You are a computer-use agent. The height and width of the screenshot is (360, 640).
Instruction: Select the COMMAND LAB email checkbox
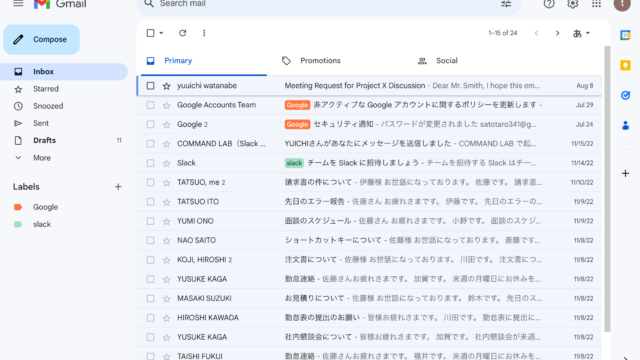pyautogui.click(x=150, y=144)
